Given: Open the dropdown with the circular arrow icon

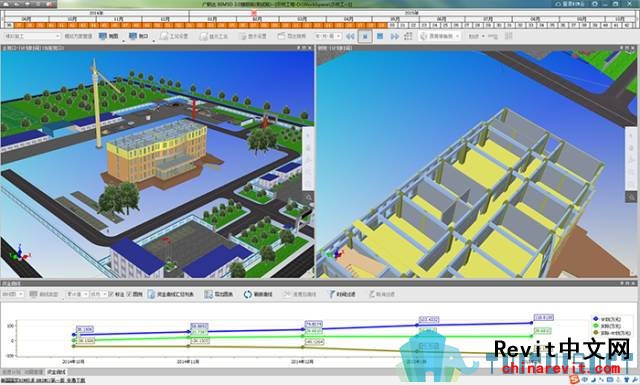Looking at the screenshot, I should (x=440, y=36).
